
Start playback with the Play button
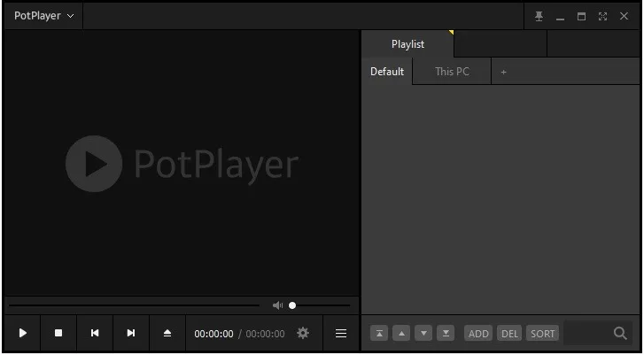coord(23,333)
